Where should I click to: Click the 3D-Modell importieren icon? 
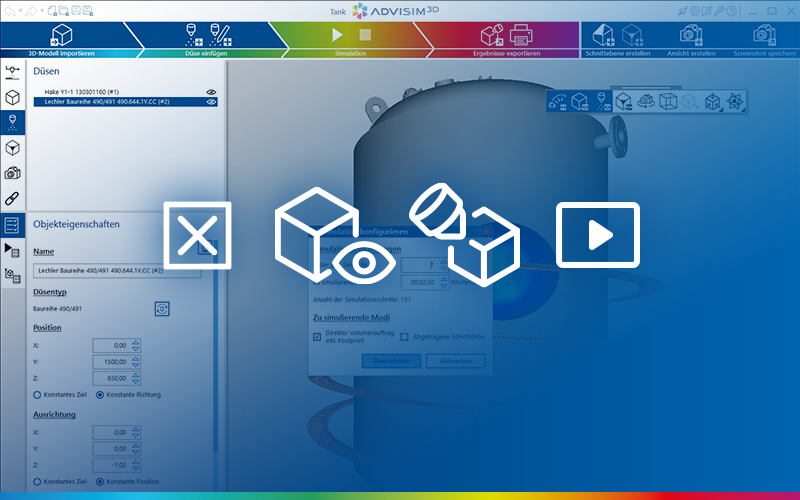point(62,34)
